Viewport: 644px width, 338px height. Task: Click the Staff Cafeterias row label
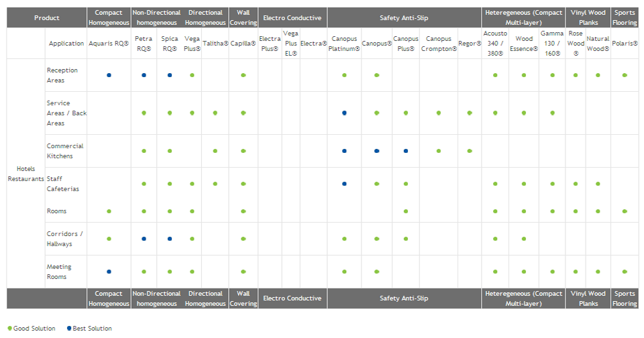click(63, 184)
